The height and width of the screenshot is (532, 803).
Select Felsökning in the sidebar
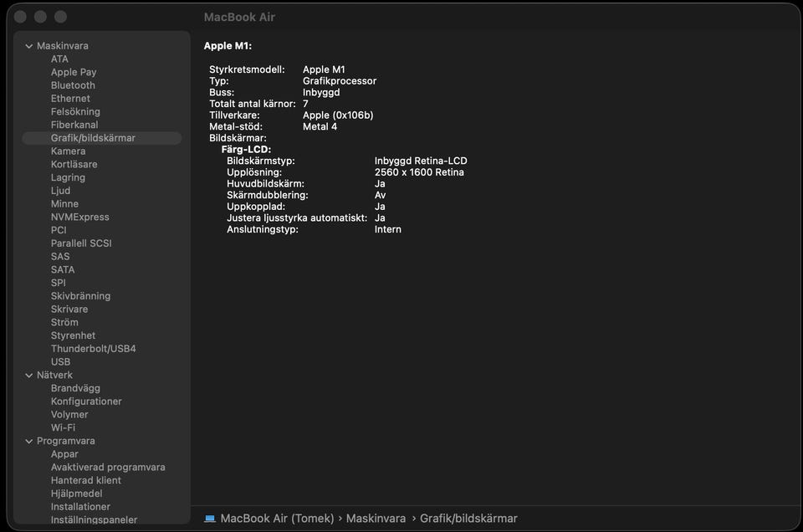75,111
